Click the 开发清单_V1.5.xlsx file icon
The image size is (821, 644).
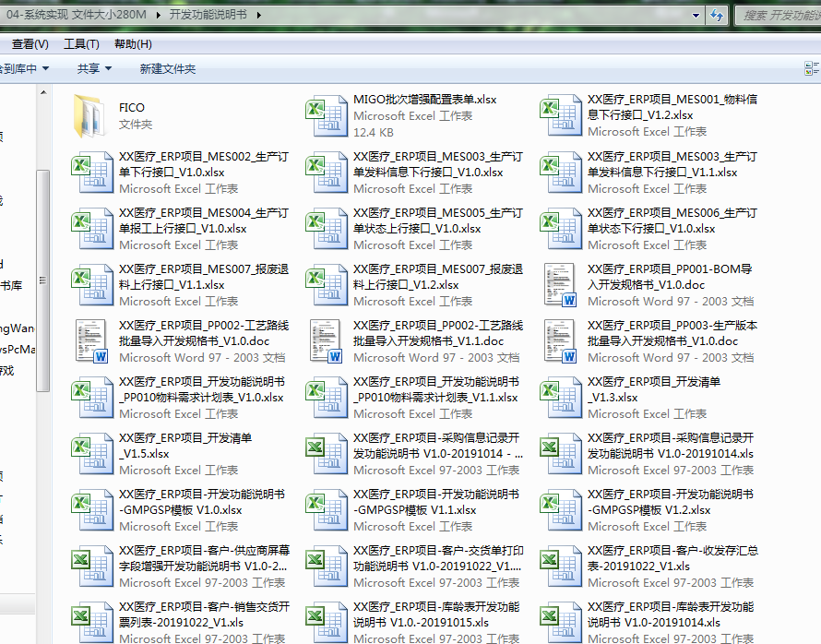click(90, 453)
